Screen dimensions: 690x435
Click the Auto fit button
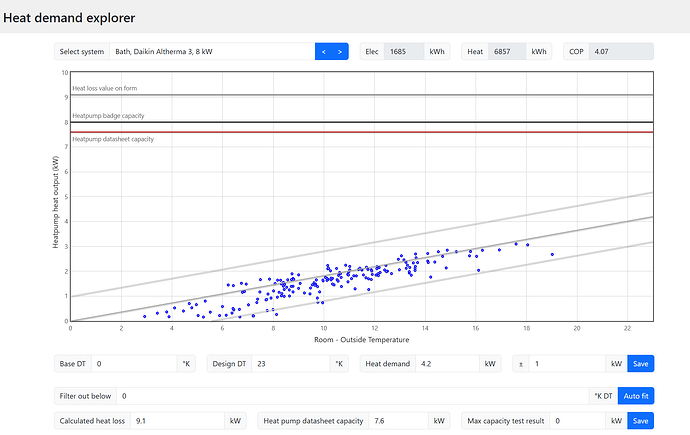pos(635,396)
